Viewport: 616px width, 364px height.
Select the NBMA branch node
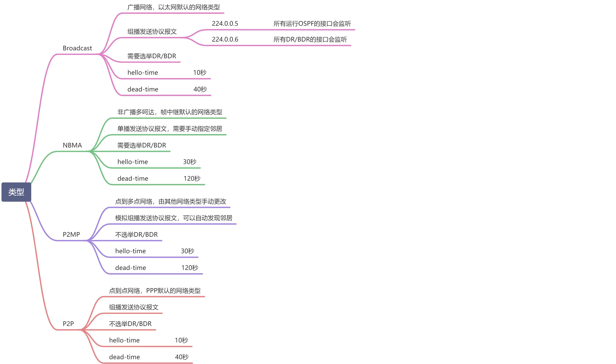click(x=72, y=145)
